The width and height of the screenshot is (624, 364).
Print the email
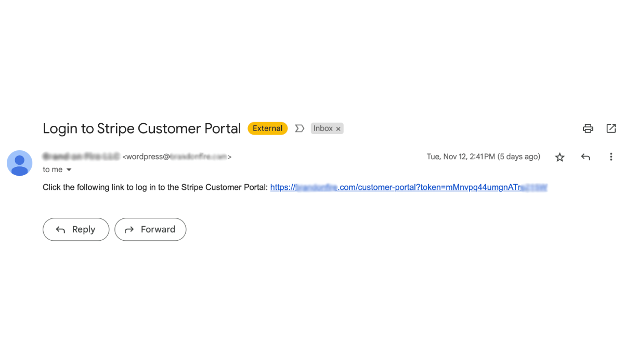tap(588, 128)
